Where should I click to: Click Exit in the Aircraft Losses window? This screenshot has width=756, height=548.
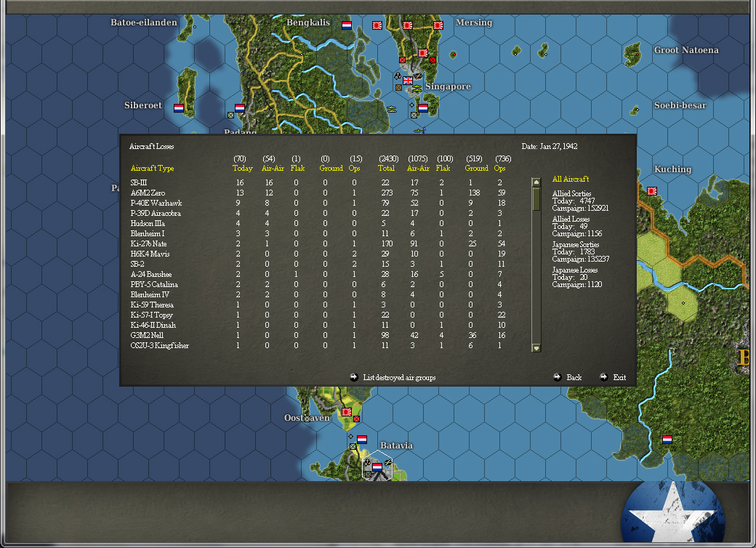619,377
